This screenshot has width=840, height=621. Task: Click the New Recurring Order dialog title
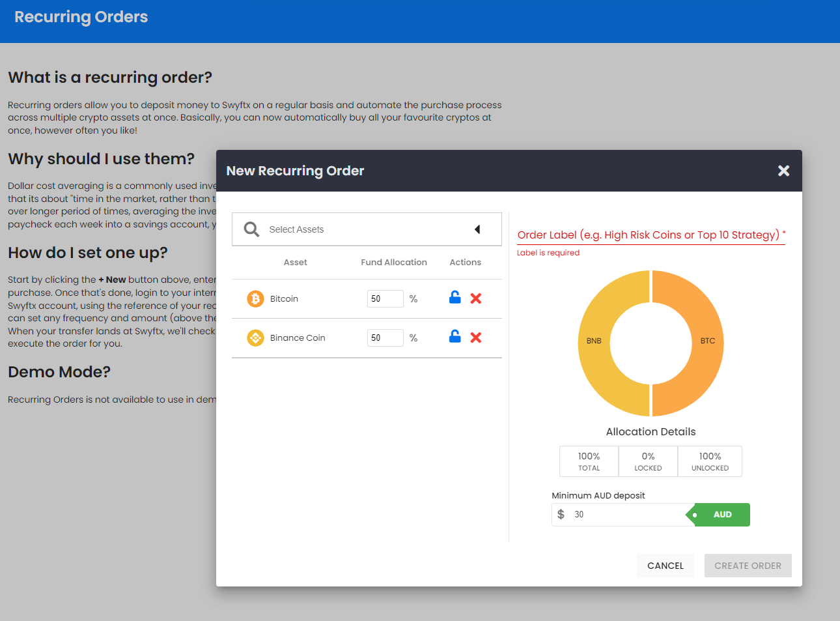point(295,171)
